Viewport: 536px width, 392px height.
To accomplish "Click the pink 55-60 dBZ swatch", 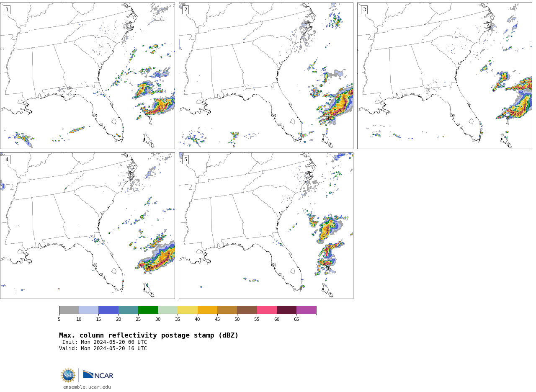I will (x=267, y=310).
